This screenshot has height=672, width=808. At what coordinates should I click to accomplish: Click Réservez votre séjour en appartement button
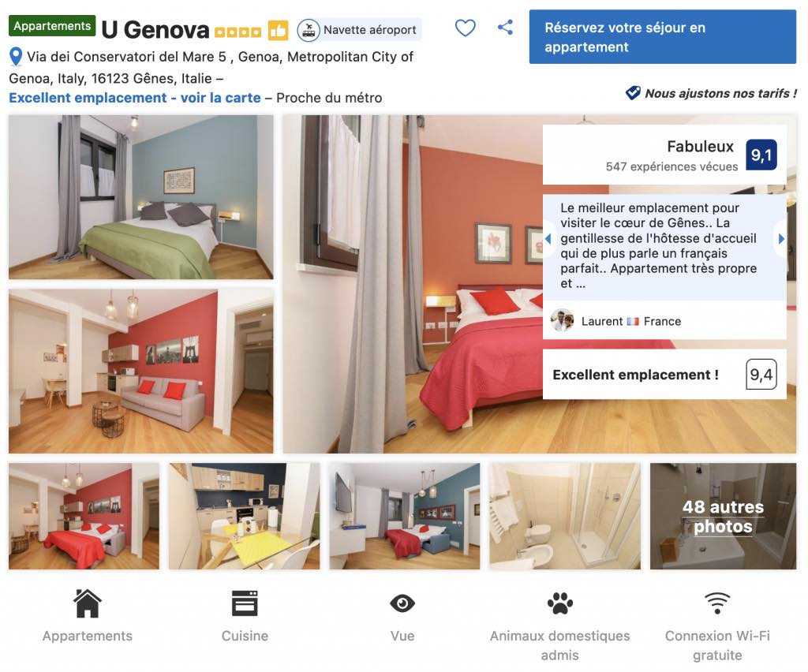tap(662, 37)
